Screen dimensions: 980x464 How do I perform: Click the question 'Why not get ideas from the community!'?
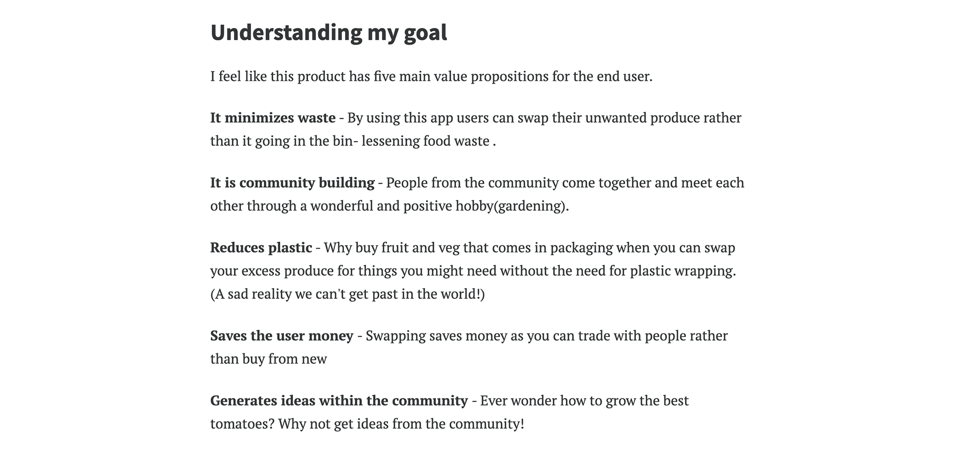(401, 424)
